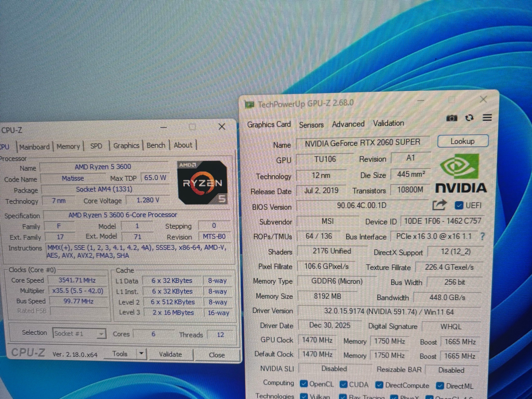The image size is (532, 399).
Task: Click the Lookup button in GPU-Z
Action: pos(463,141)
